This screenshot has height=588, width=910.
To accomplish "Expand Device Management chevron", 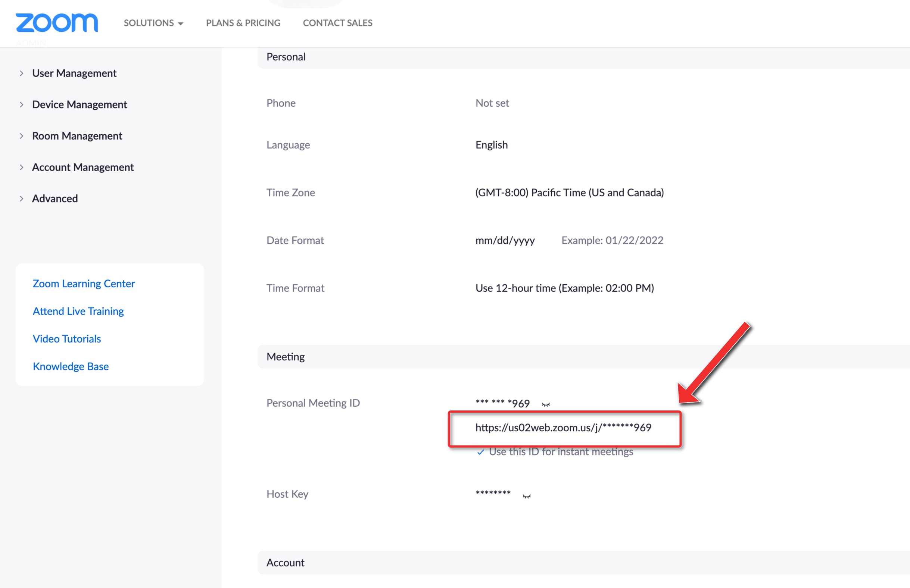I will click(21, 104).
